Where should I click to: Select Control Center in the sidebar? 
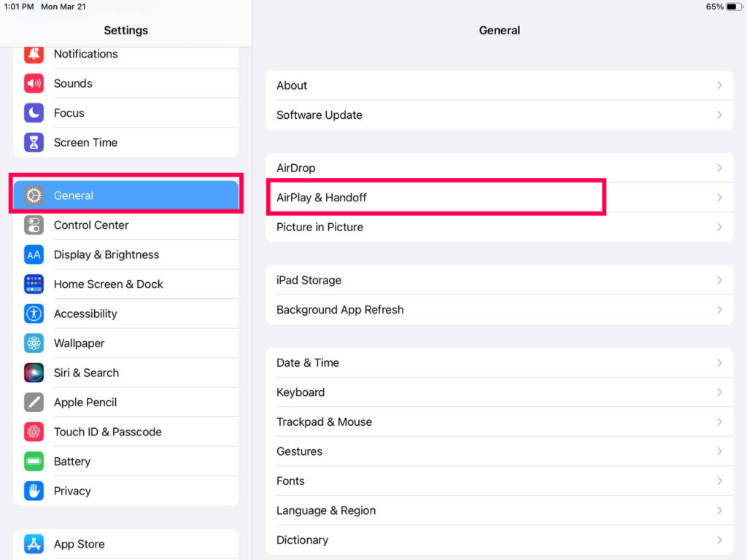(125, 225)
